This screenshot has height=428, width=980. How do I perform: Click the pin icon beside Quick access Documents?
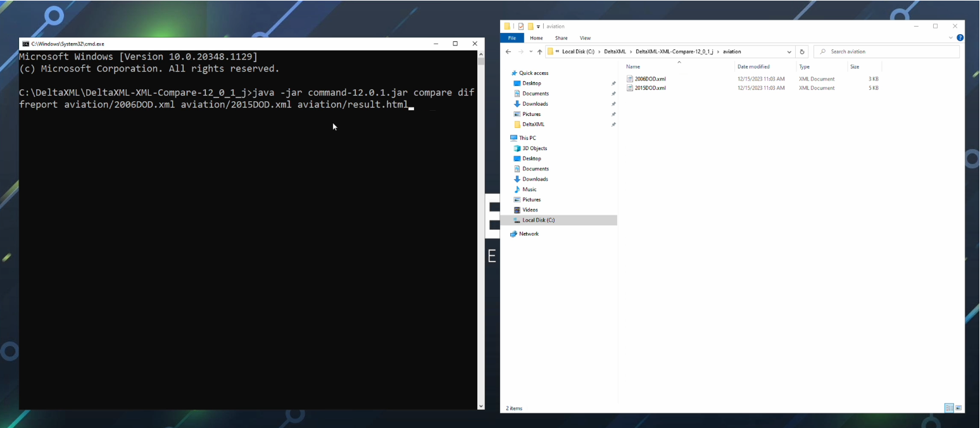click(x=613, y=94)
